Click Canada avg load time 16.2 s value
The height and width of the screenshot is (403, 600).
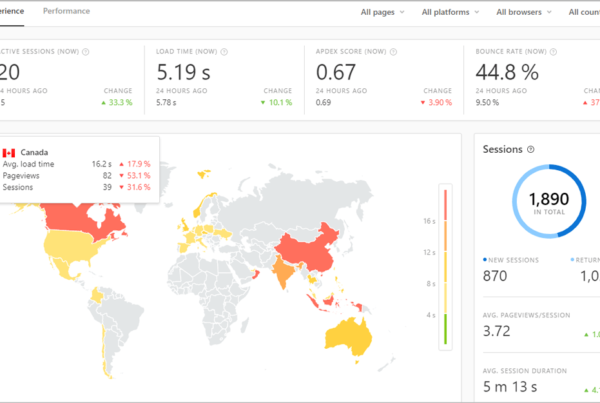101,164
